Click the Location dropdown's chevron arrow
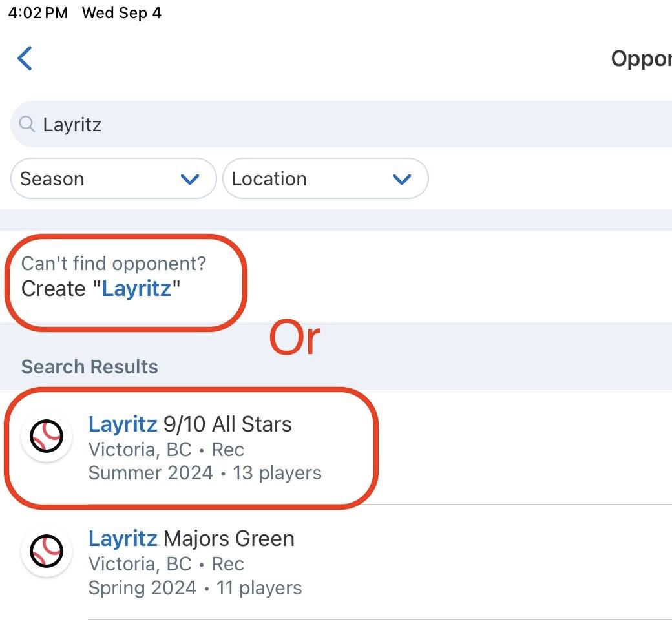This screenshot has width=672, height=637. [402, 180]
